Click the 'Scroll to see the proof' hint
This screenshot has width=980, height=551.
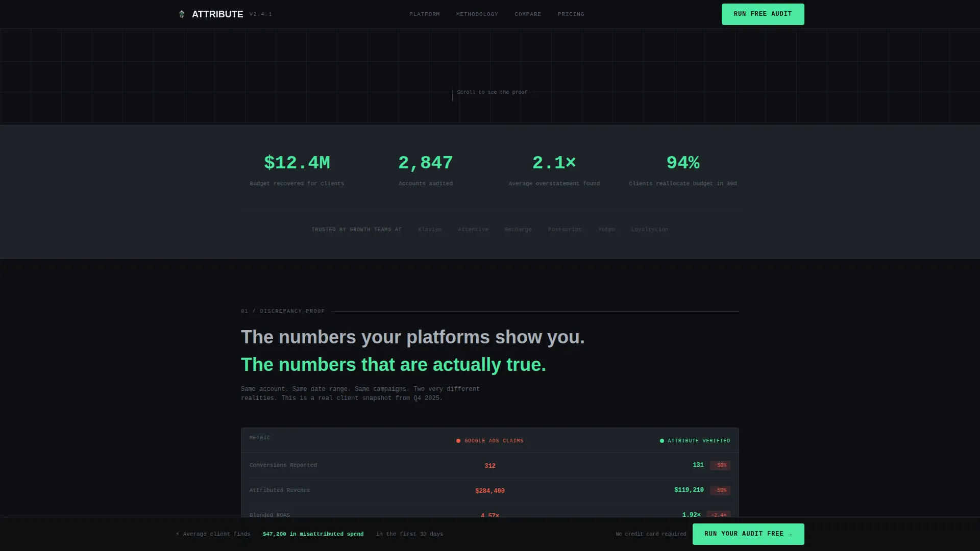click(492, 92)
